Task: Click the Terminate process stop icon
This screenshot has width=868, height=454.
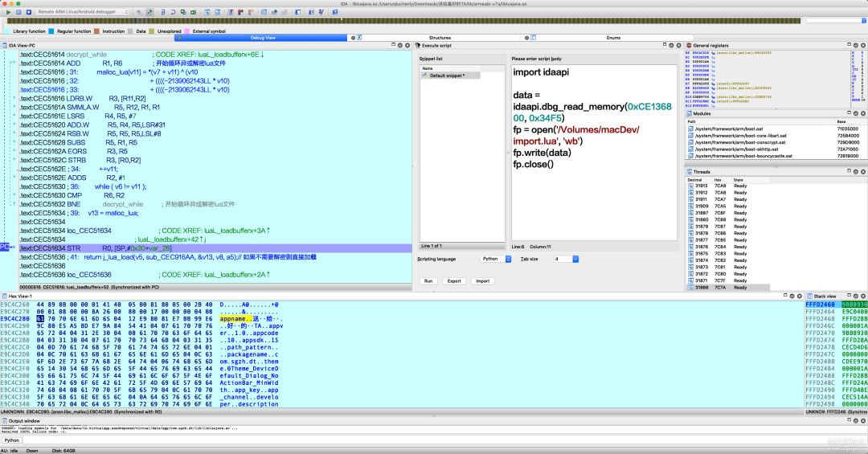Action: pos(30,12)
